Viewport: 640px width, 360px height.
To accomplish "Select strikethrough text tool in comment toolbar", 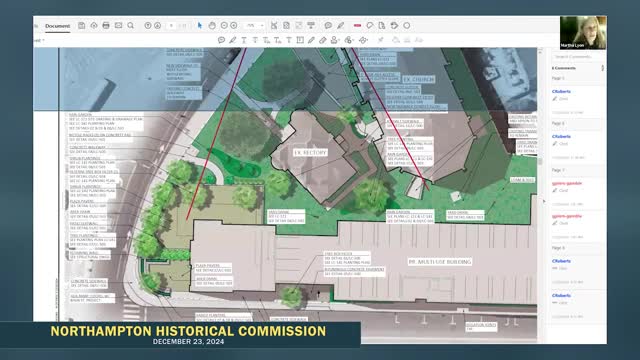I will tap(256, 40).
